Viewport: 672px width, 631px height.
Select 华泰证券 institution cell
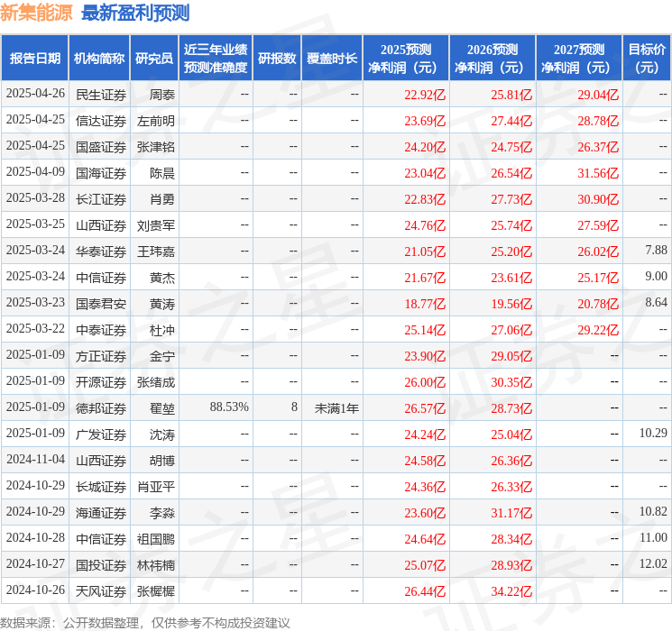101,251
